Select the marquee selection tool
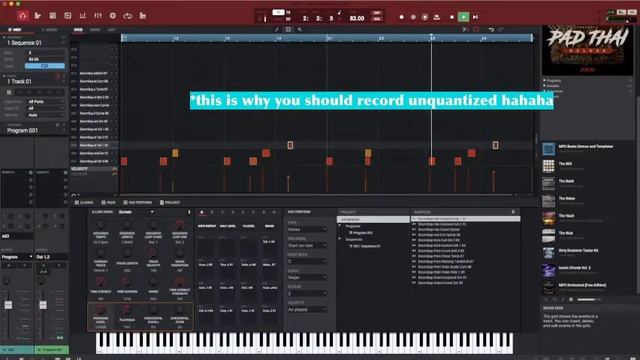This screenshot has height=360, width=640. (x=288, y=29)
